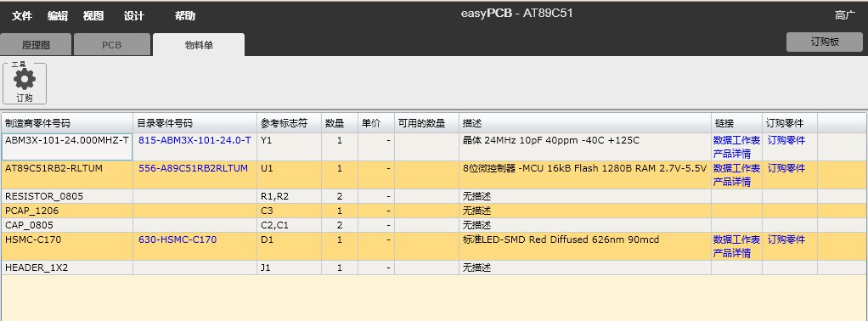
Task: Open 产品详情 link for Y1 crystal row
Action: 732,154
